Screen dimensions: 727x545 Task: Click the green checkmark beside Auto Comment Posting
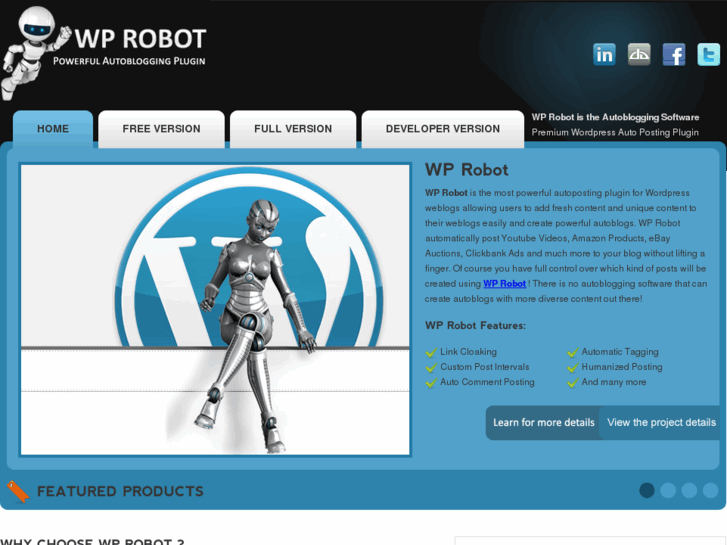pyautogui.click(x=431, y=383)
